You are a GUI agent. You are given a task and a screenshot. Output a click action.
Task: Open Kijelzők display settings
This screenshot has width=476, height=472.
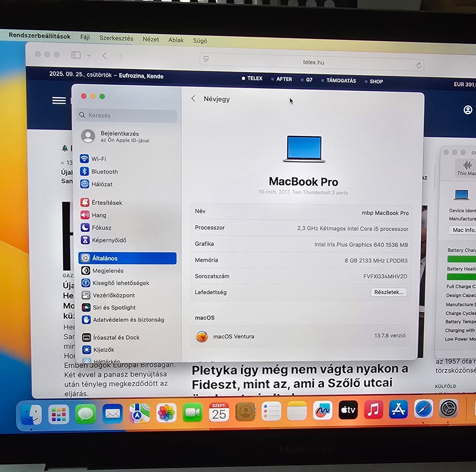click(98, 350)
